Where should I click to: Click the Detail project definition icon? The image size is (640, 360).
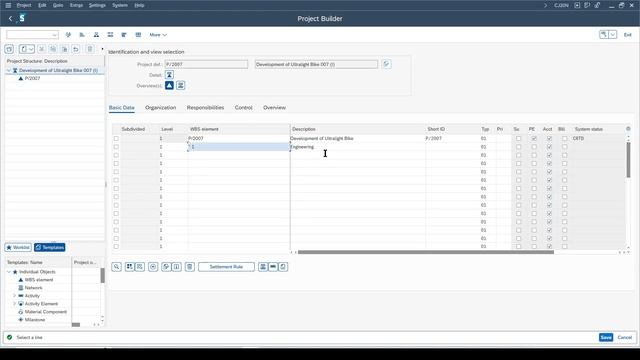(169, 75)
